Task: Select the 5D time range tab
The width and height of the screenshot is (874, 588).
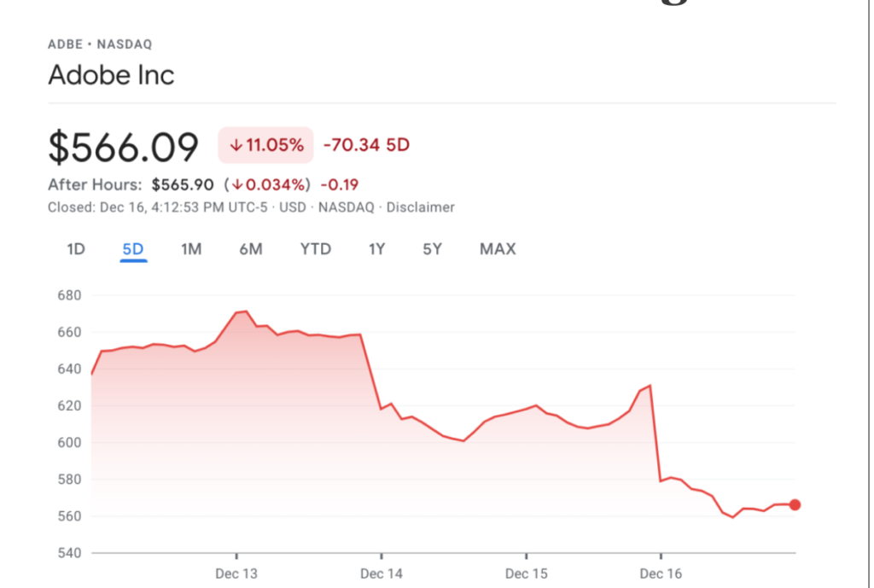Action: (x=133, y=249)
